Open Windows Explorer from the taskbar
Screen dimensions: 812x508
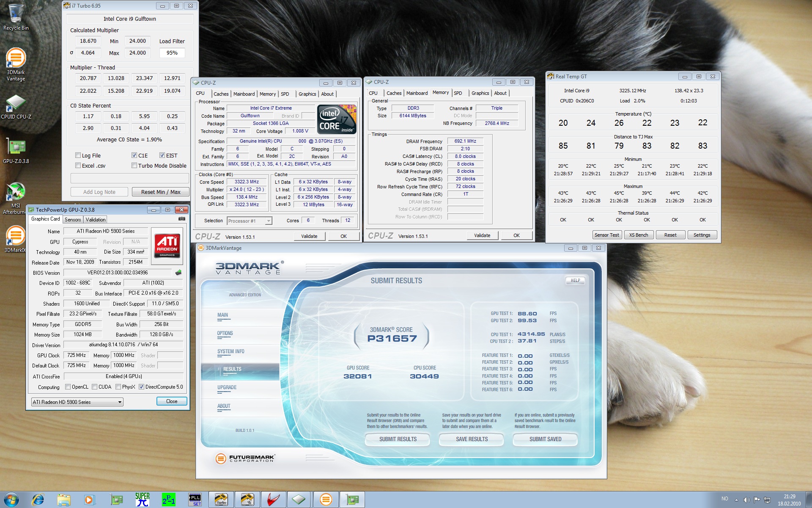(x=64, y=500)
